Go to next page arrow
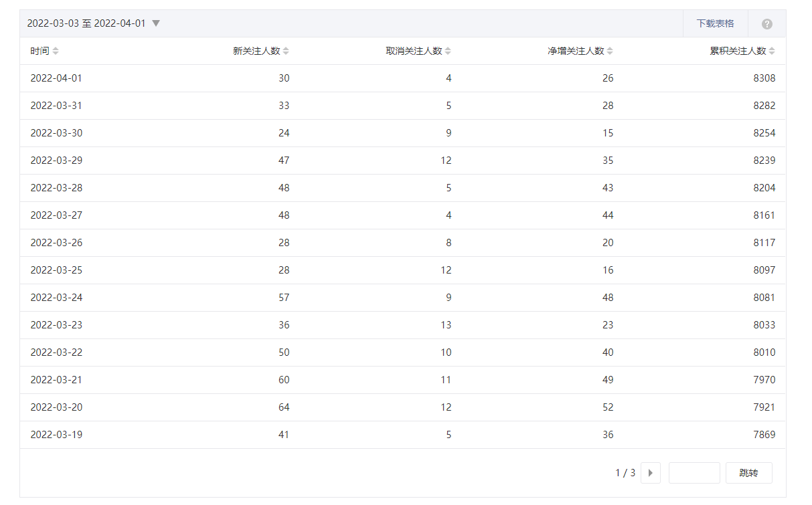812x505 pixels. [650, 473]
